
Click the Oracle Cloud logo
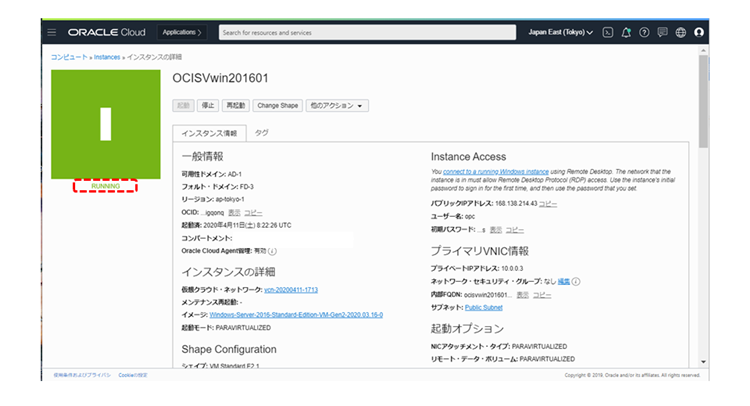pyautogui.click(x=106, y=33)
